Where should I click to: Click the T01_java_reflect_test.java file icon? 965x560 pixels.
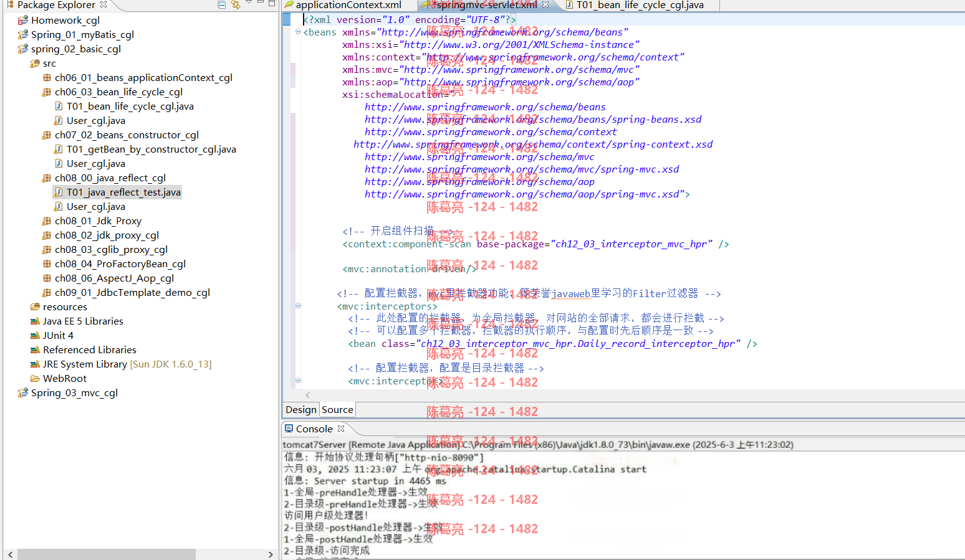[59, 192]
